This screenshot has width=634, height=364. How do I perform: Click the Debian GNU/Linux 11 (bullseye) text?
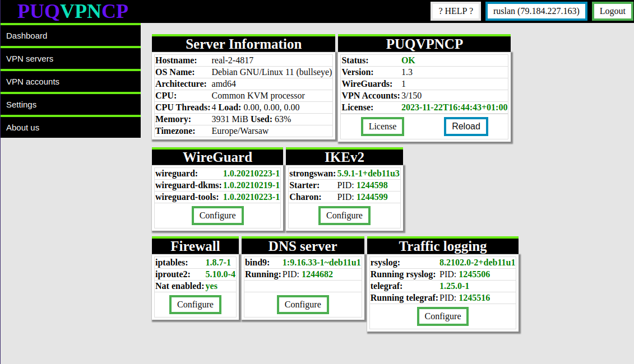[272, 72]
